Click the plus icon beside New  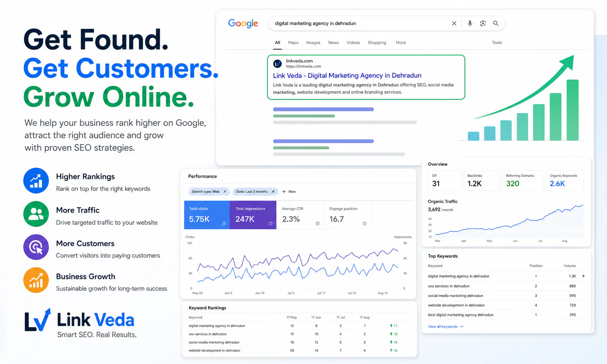pos(284,192)
